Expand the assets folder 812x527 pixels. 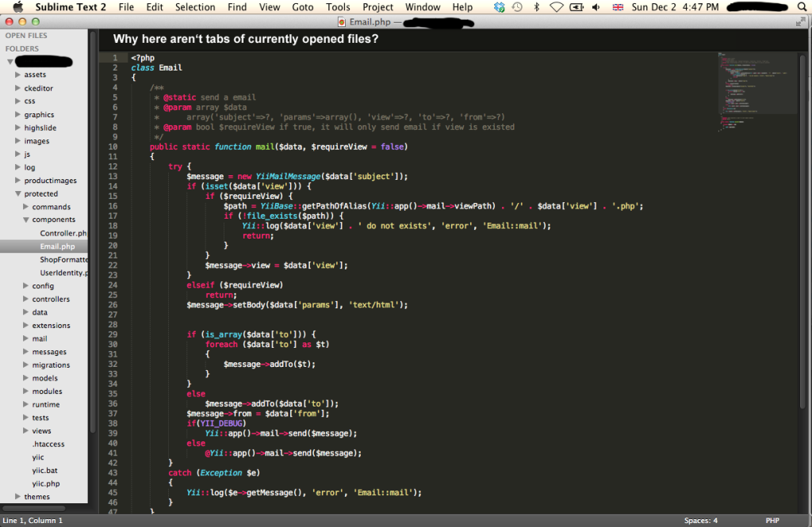click(x=17, y=74)
